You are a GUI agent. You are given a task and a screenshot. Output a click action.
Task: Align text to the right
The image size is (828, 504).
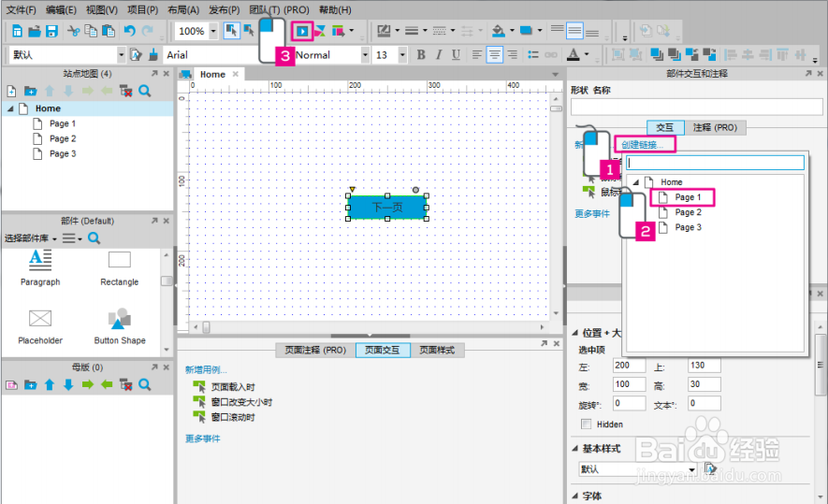pos(512,54)
